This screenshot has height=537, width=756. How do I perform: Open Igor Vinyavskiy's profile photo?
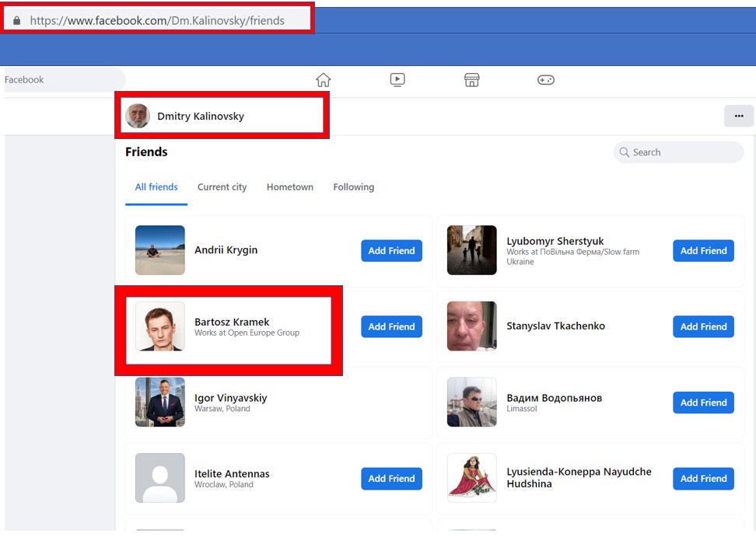click(160, 402)
